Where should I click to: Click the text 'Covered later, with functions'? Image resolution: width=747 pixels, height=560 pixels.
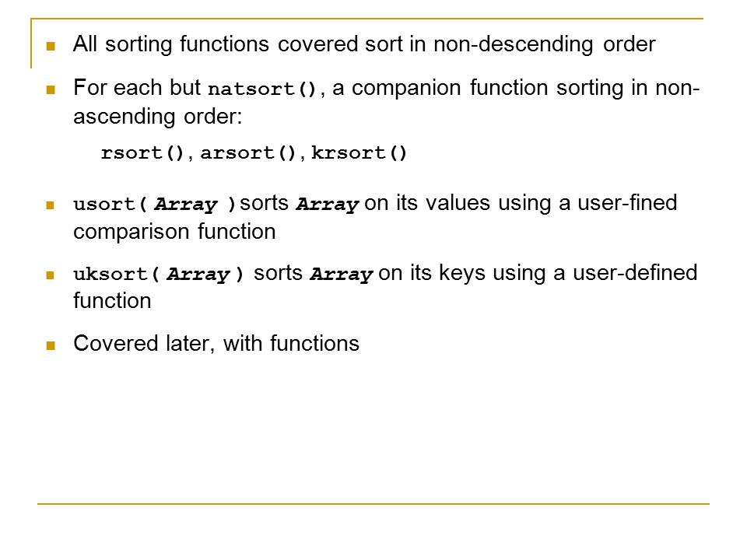pyautogui.click(x=216, y=344)
